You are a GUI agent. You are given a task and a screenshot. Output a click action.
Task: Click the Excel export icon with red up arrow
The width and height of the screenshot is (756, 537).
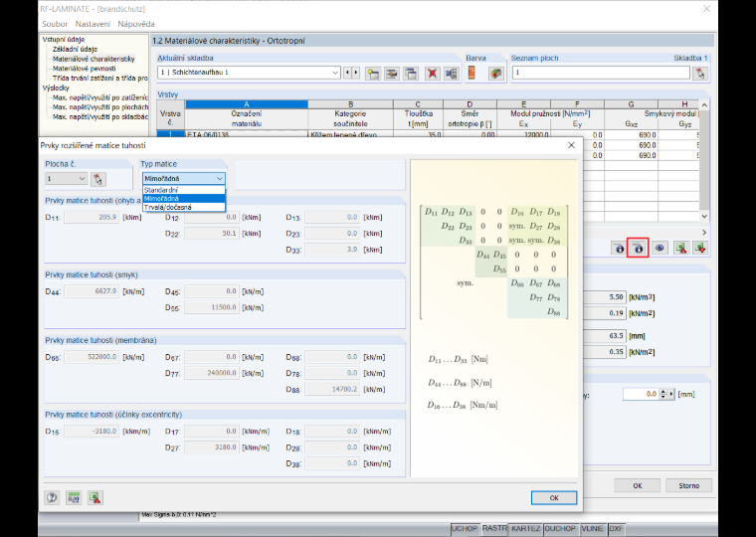(680, 248)
